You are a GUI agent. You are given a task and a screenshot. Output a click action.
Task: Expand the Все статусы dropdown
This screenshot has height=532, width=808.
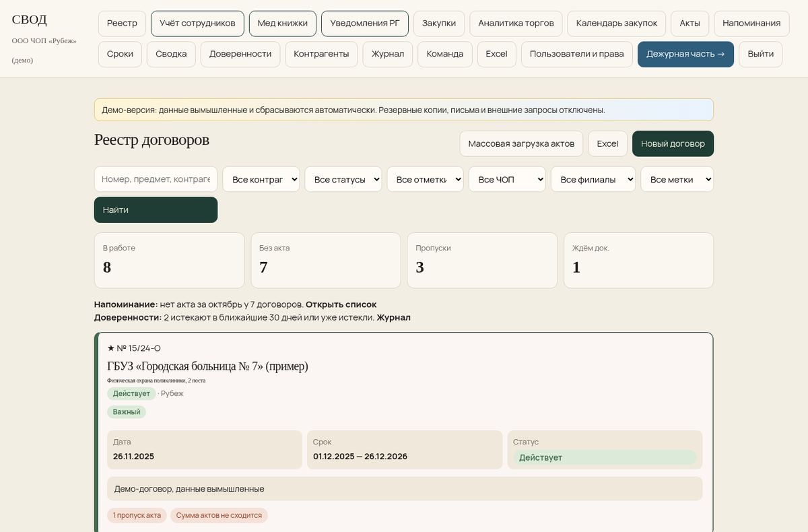tap(343, 179)
